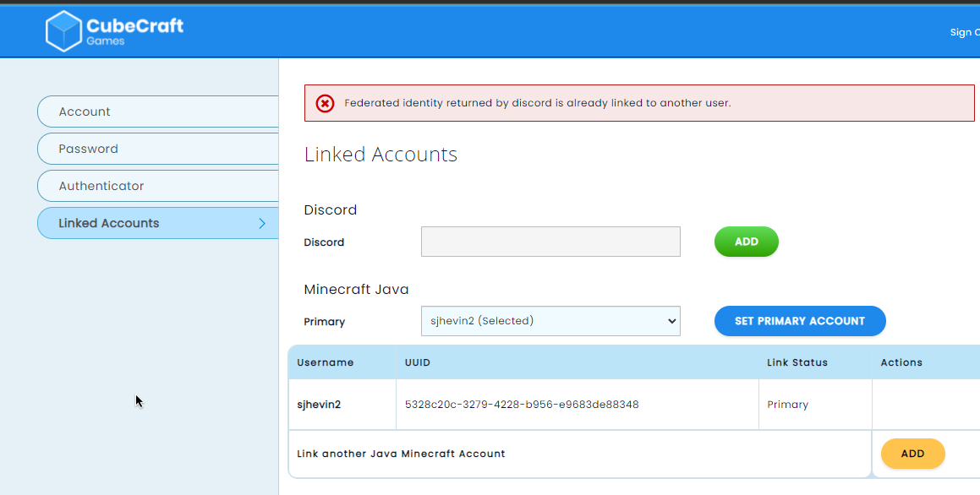Click the CubeCraft Games cube logo
The image size is (980, 495).
(x=63, y=31)
